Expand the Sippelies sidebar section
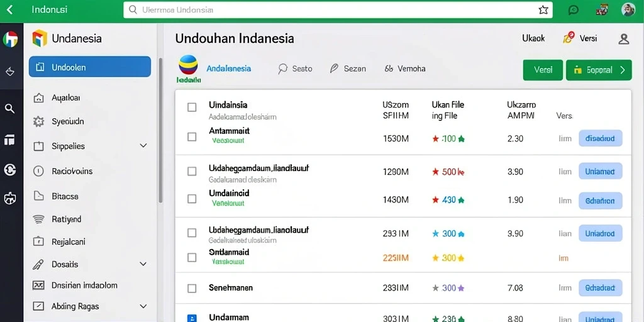Image resolution: width=644 pixels, height=322 pixels. pos(143,145)
